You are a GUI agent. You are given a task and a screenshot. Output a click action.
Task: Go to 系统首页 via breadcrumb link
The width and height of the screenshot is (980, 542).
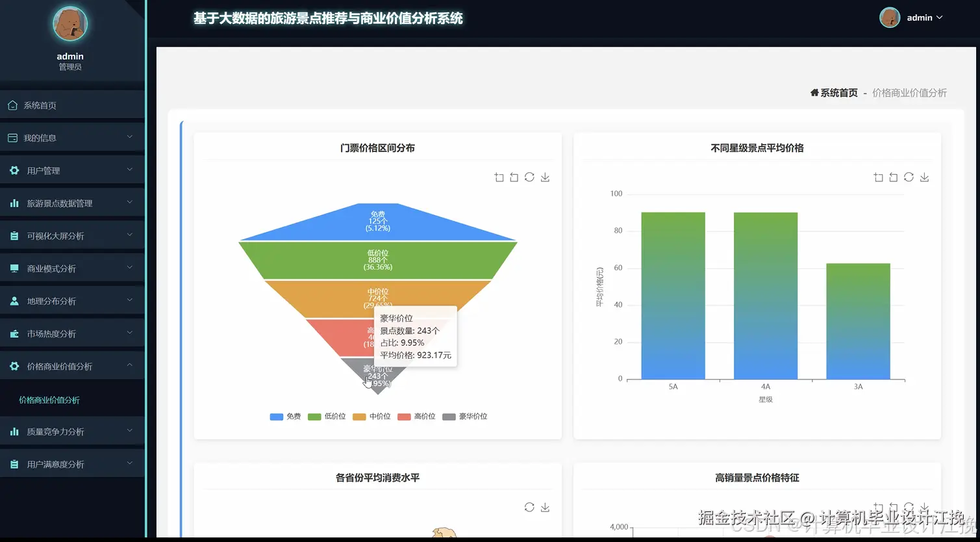(x=838, y=93)
